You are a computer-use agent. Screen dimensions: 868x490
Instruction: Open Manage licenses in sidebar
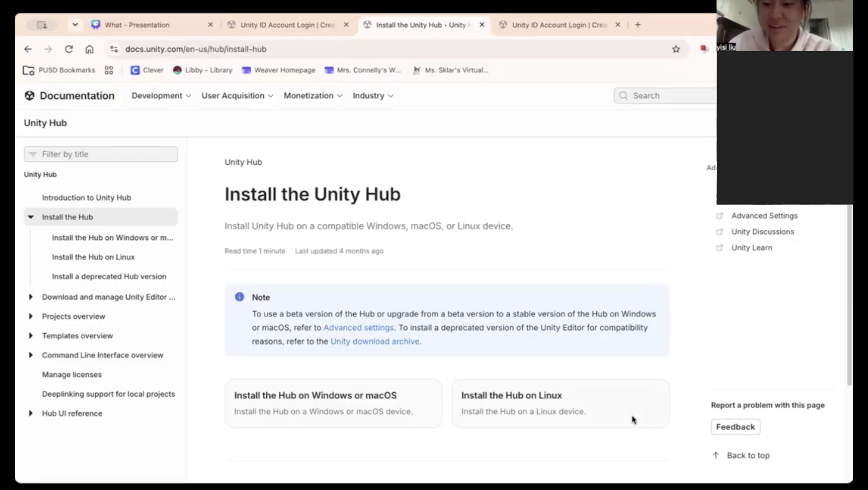tap(72, 375)
